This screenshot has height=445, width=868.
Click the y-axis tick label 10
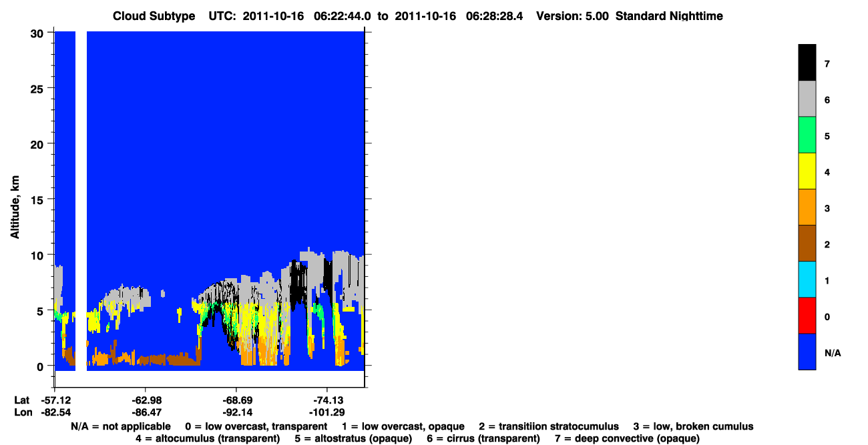tap(39, 255)
